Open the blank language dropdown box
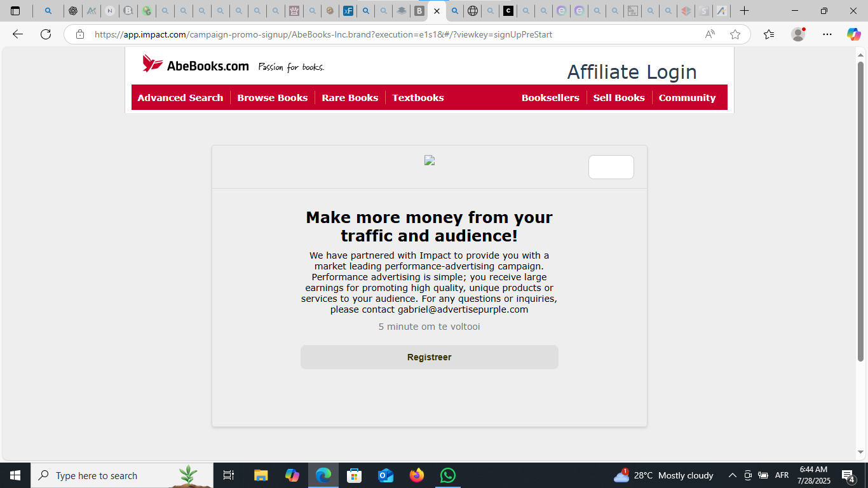The height and width of the screenshot is (488, 868). (611, 167)
